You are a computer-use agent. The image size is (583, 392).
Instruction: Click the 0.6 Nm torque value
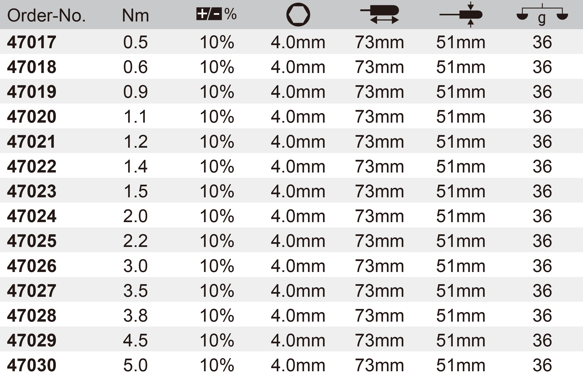point(135,67)
